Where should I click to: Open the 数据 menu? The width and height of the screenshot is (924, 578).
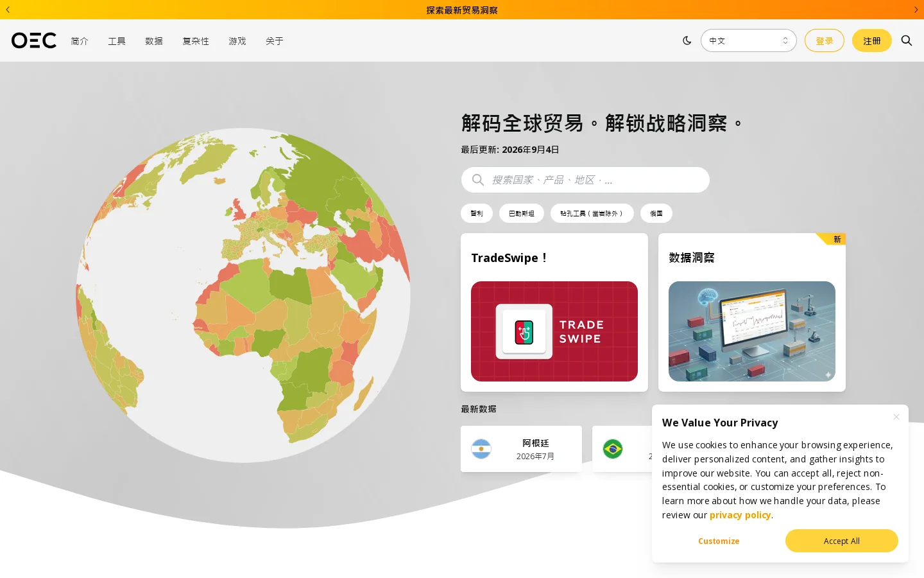click(154, 40)
